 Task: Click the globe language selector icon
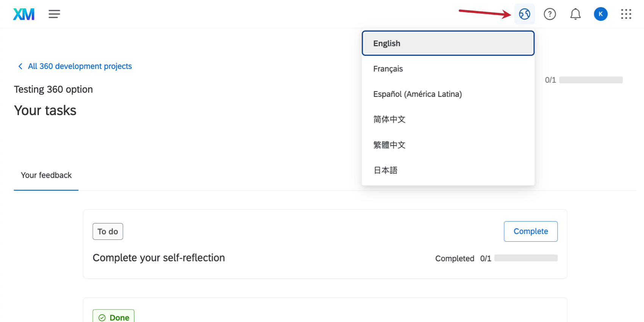click(524, 14)
